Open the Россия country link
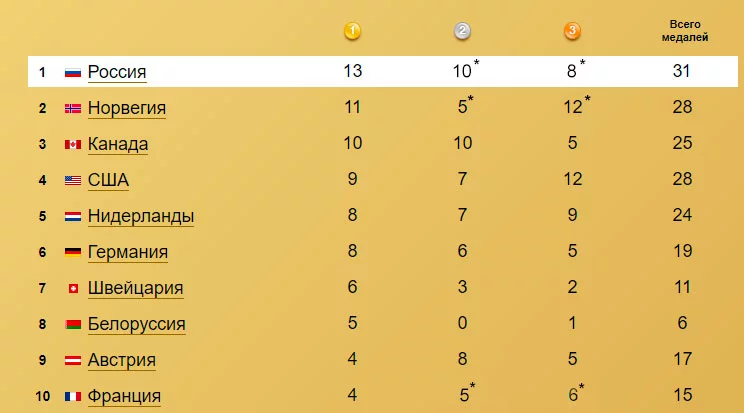The height and width of the screenshot is (413, 744). coord(117,72)
